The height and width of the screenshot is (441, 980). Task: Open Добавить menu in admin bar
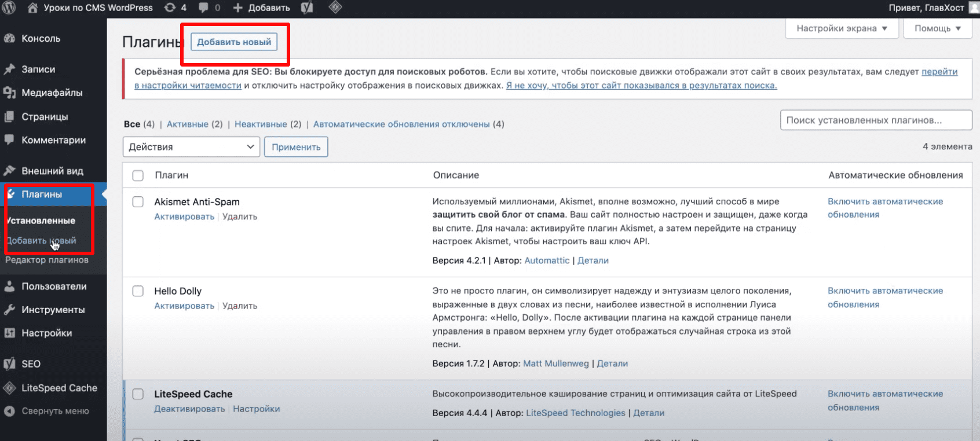261,8
